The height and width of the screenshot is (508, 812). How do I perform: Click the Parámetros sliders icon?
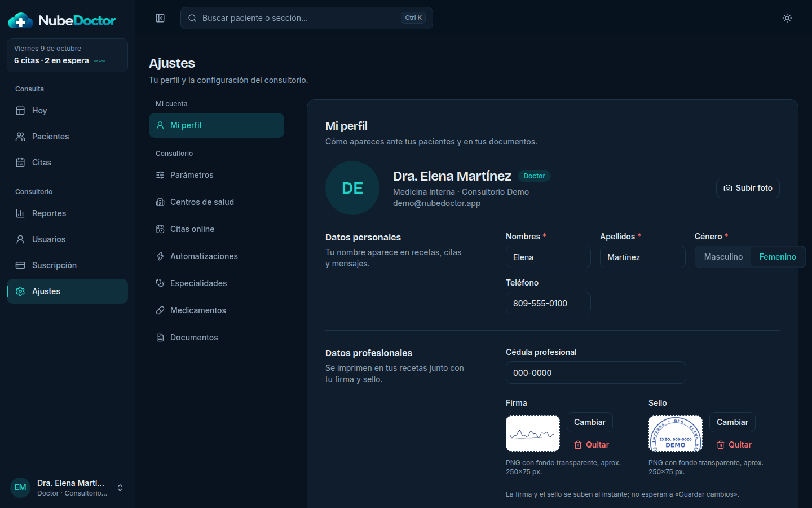(x=160, y=175)
